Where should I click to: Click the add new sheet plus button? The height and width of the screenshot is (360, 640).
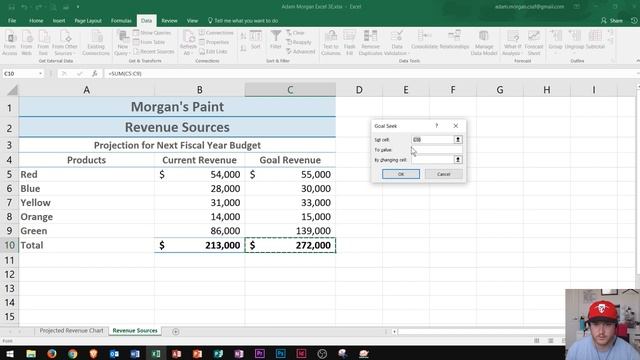[176, 331]
